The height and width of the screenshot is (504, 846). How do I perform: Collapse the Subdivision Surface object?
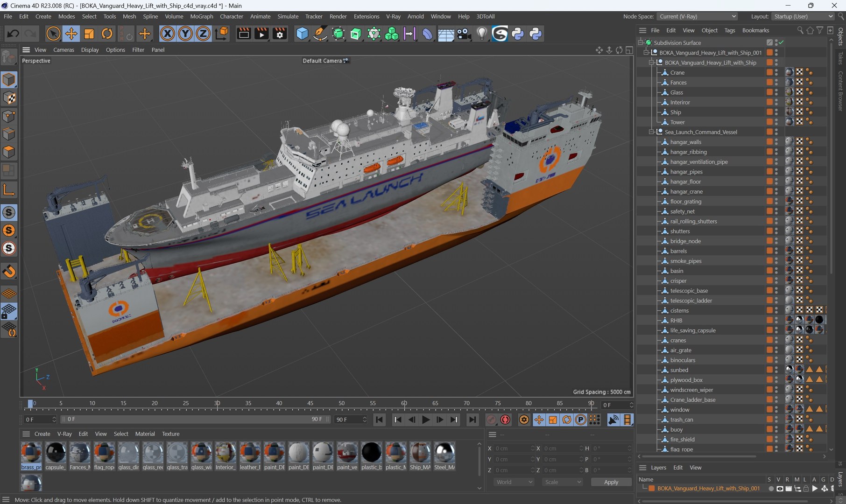coord(641,42)
